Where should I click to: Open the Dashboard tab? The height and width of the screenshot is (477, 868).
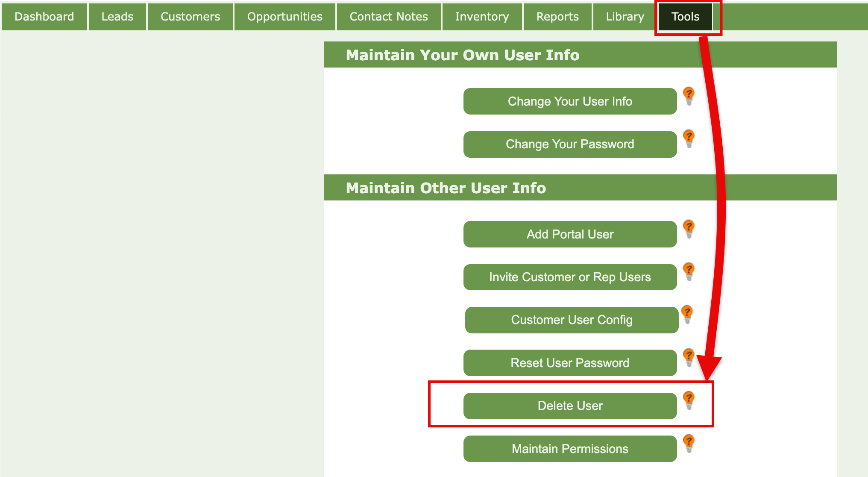[x=44, y=17]
